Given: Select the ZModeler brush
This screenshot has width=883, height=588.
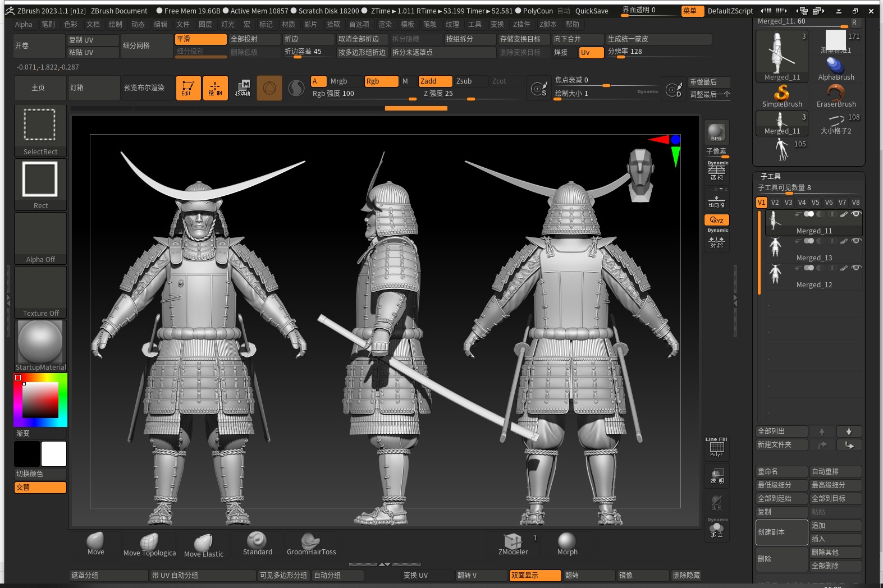Looking at the screenshot, I should (513, 544).
